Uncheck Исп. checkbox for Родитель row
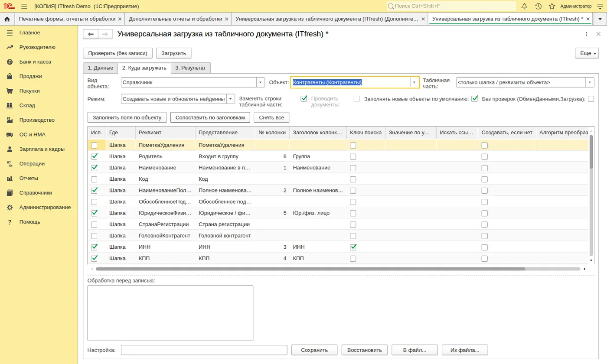Image resolution: width=607 pixels, height=364 pixels. (94, 156)
